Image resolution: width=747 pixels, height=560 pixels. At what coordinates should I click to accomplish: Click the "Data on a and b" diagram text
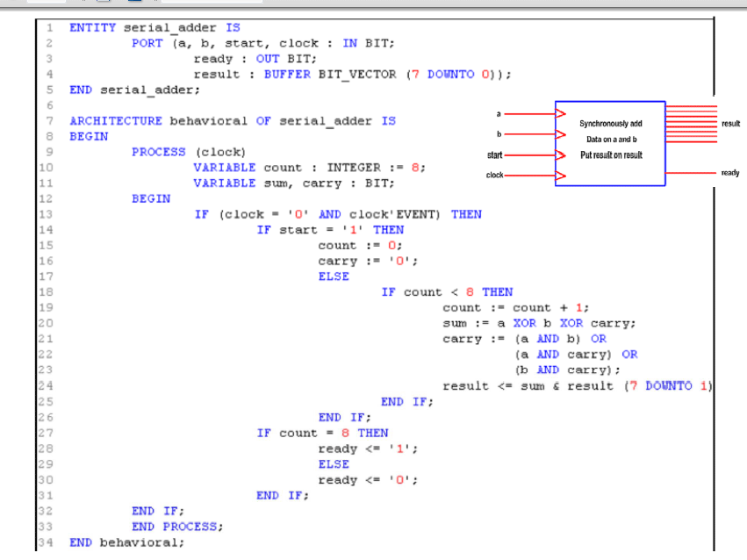pos(611,140)
